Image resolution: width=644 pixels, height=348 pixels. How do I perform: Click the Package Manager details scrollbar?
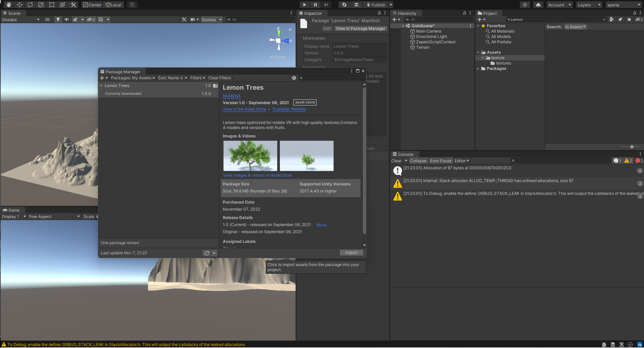click(364, 161)
